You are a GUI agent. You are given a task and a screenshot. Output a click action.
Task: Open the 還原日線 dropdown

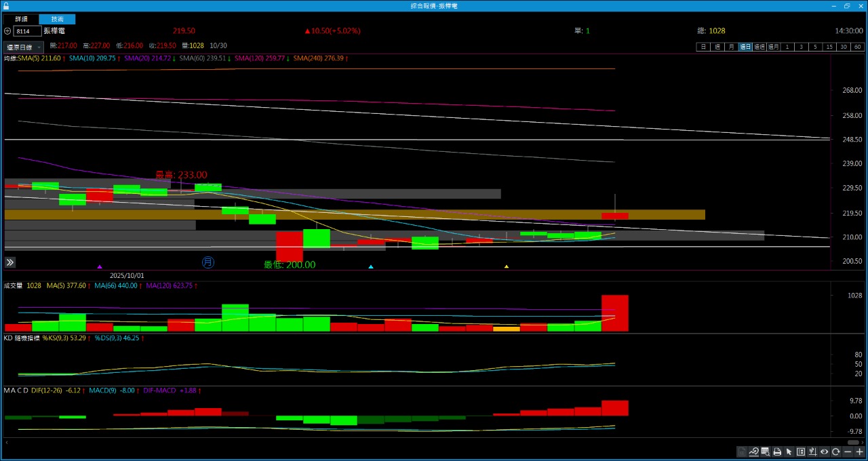coord(23,47)
